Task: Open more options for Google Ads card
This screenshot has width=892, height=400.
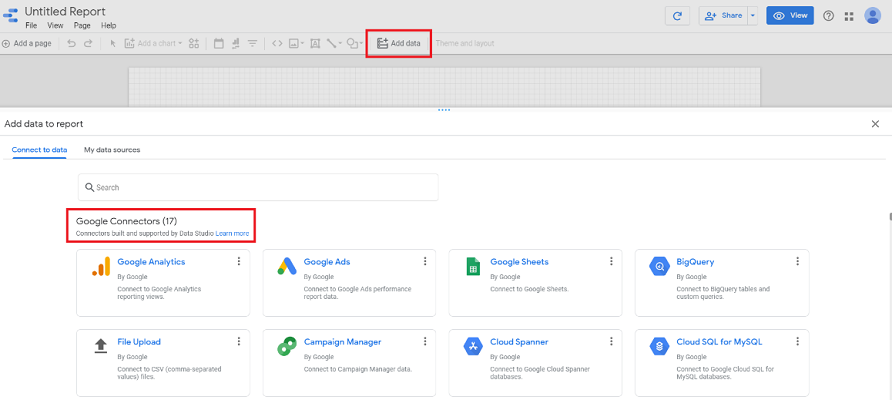Action: point(425,261)
